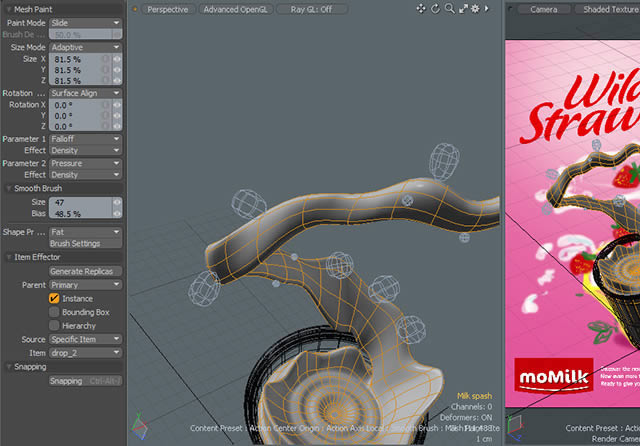Click the mini-slider icon beside Size Y

(117, 70)
